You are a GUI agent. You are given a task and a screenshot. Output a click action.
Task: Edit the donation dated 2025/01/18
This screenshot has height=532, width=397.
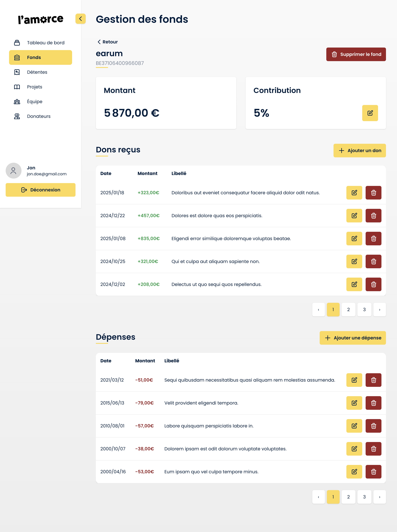354,193
